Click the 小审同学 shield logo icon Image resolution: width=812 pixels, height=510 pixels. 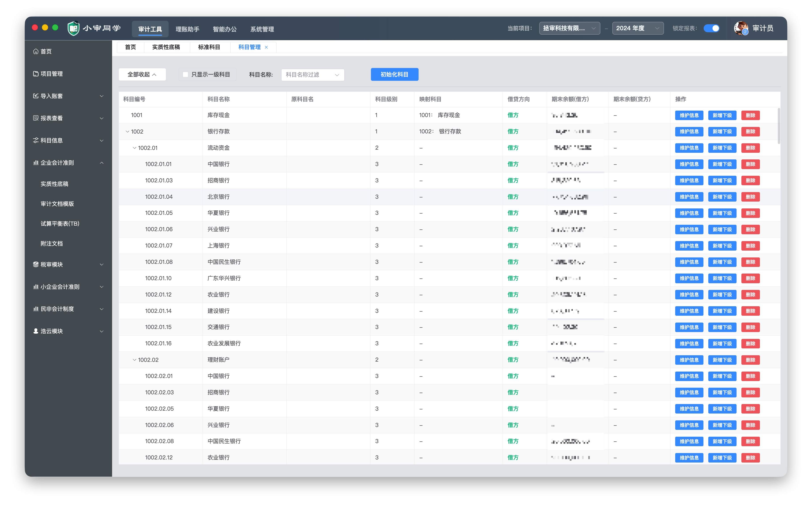[x=73, y=28]
